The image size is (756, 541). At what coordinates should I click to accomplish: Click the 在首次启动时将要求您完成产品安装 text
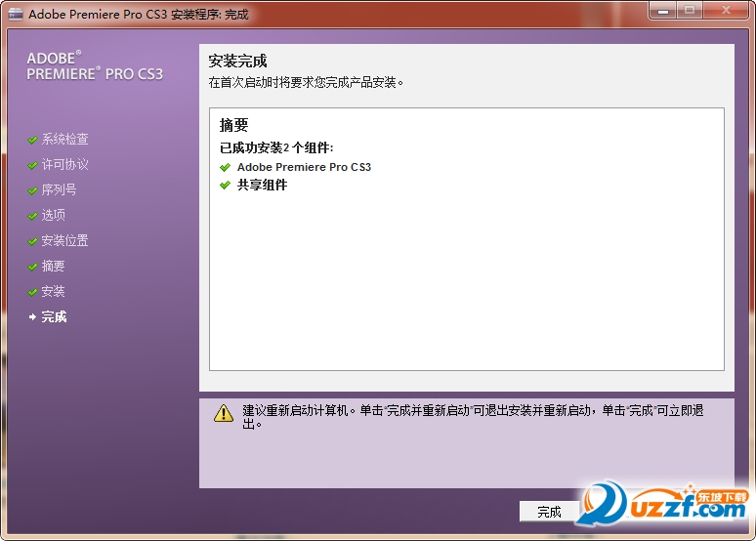tap(306, 82)
